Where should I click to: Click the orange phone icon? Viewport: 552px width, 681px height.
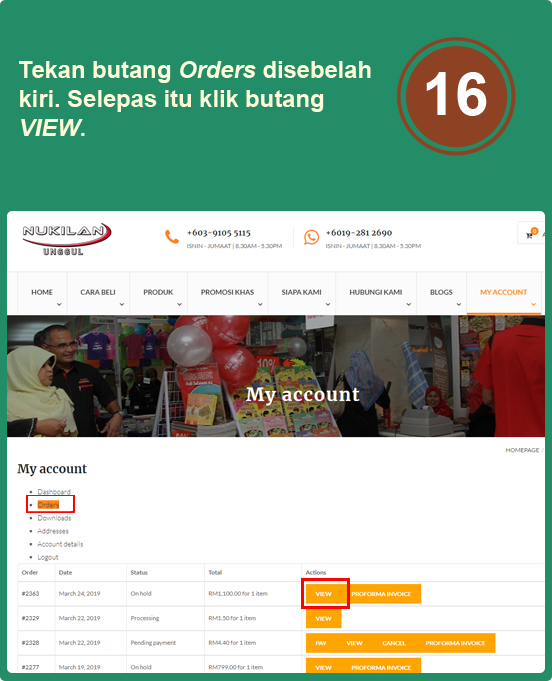tap(172, 237)
